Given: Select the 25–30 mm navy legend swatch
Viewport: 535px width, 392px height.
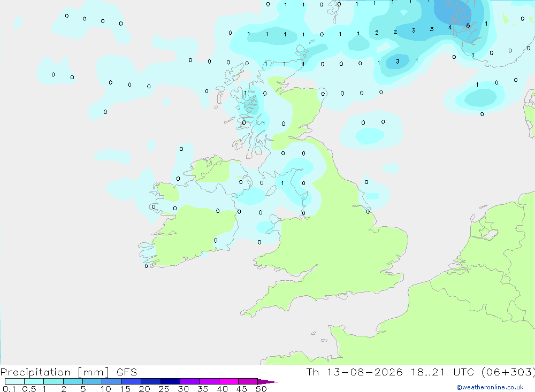Looking at the screenshot, I should pos(170,381).
